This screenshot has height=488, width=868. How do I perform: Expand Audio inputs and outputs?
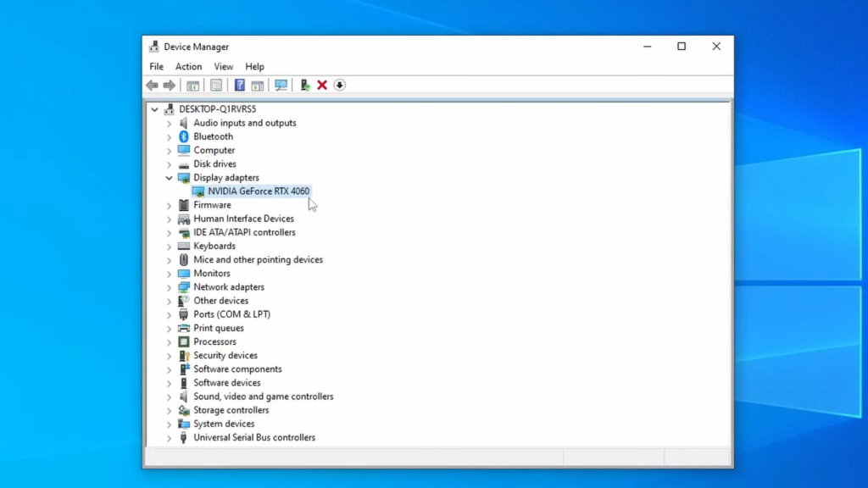pos(169,124)
